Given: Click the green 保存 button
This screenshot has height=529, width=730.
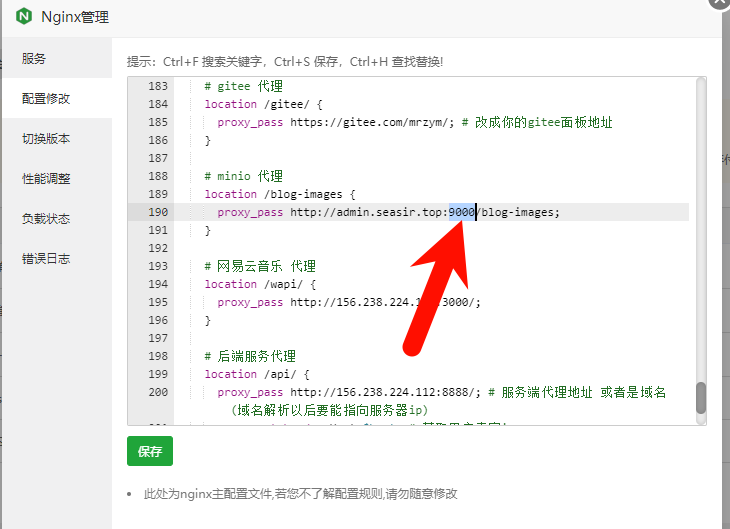Looking at the screenshot, I should click(x=150, y=451).
